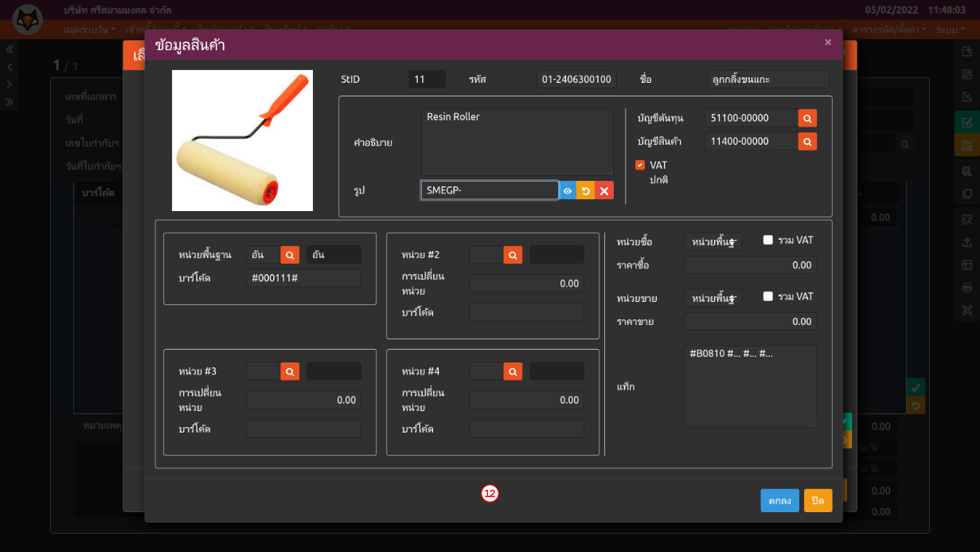Click the green save check icon in the right sidebar
The width and height of the screenshot is (980, 552).
[x=967, y=123]
